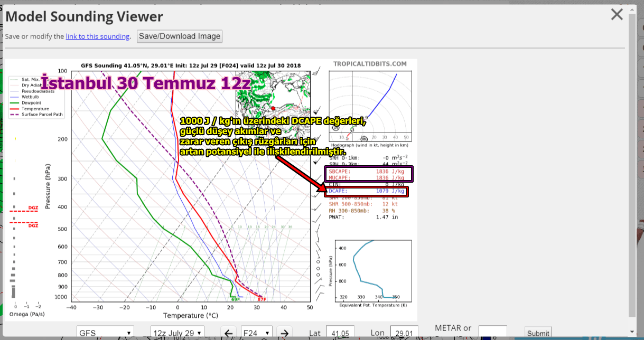Screen dimensions: 644x340
Task: Click the Save/Download Image button
Action: 180,36
